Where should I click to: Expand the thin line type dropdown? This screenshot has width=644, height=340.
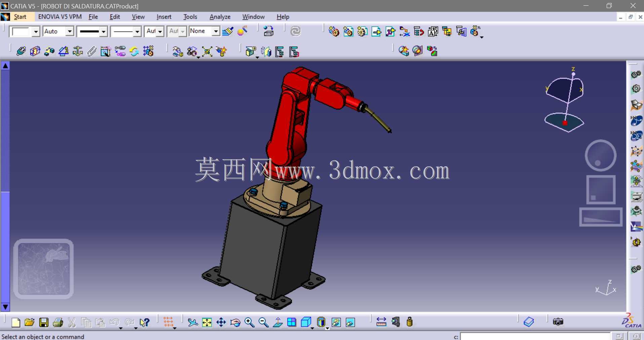pos(137,32)
